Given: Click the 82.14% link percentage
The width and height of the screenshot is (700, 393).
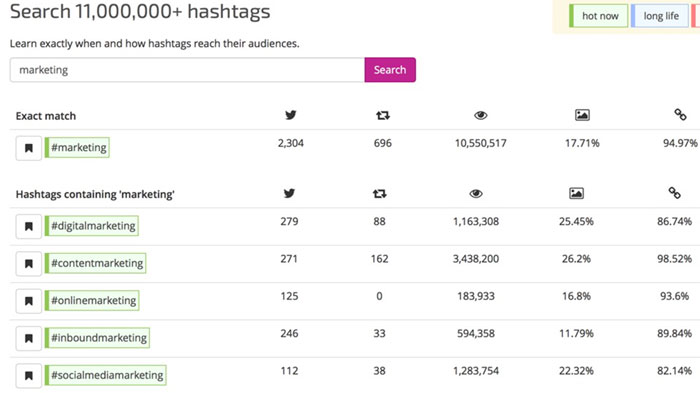Looking at the screenshot, I should pos(674,371).
